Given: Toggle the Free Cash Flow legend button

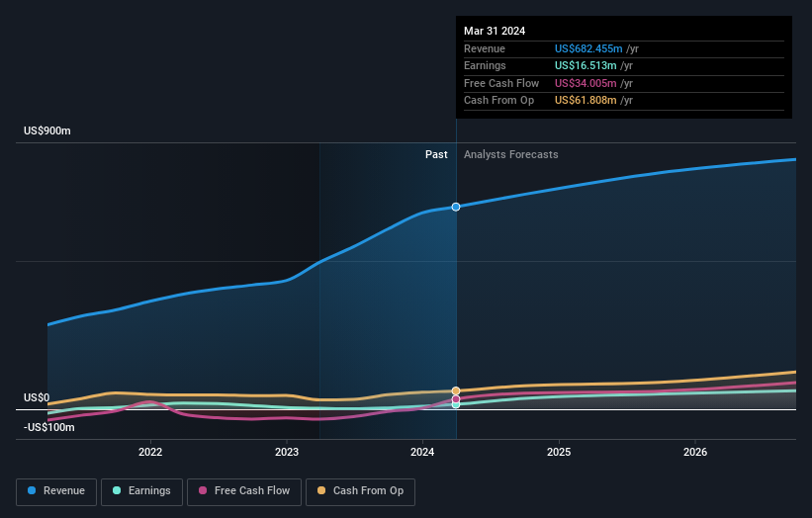Looking at the screenshot, I should coord(244,491).
